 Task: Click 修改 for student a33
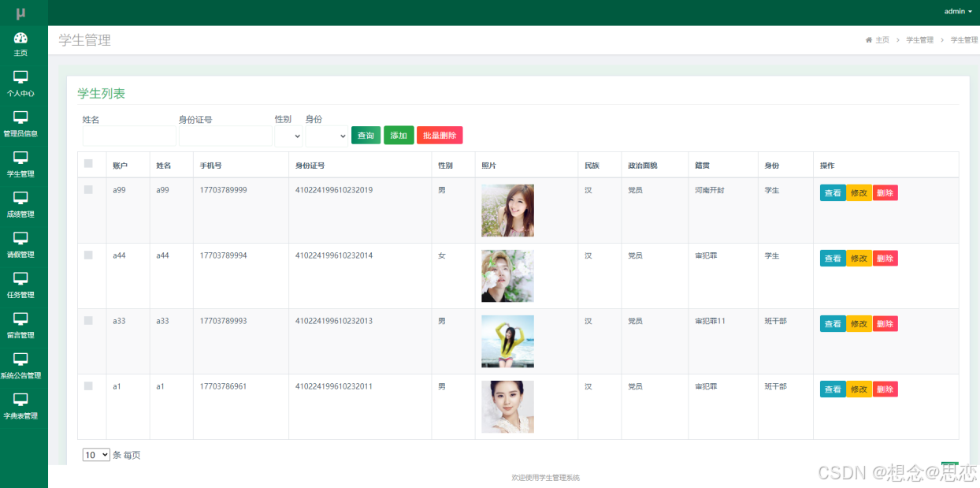click(859, 324)
